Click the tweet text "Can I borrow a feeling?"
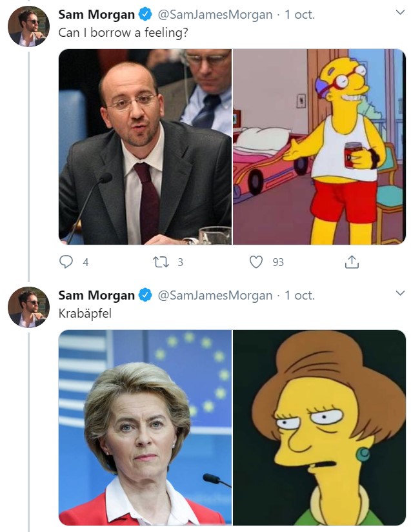Viewport: 411px width, 532px height. click(x=123, y=32)
